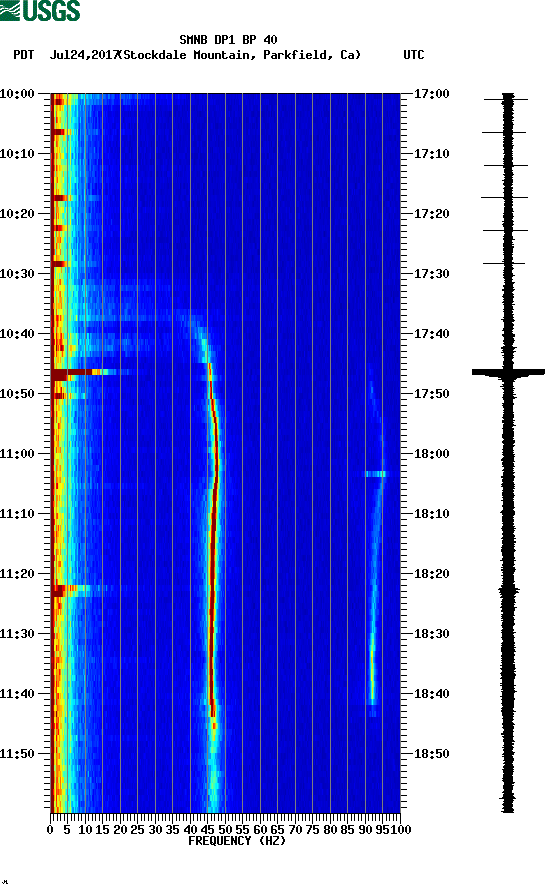The height and width of the screenshot is (893, 552).
Task: Click the '18:30' UTC time label
Action: pyautogui.click(x=432, y=634)
